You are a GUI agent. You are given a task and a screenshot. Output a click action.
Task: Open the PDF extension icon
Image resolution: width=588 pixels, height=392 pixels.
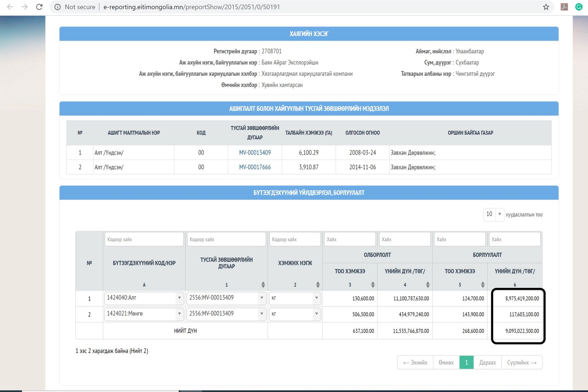564,7
